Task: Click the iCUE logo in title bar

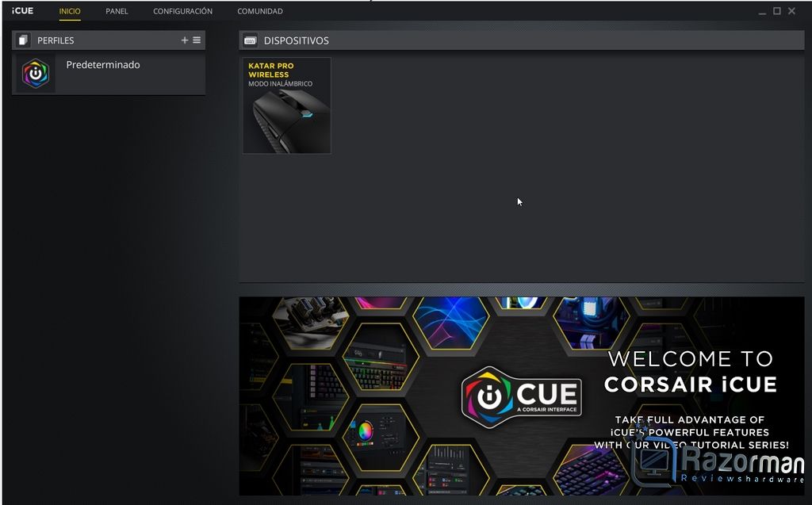Action: [22, 11]
